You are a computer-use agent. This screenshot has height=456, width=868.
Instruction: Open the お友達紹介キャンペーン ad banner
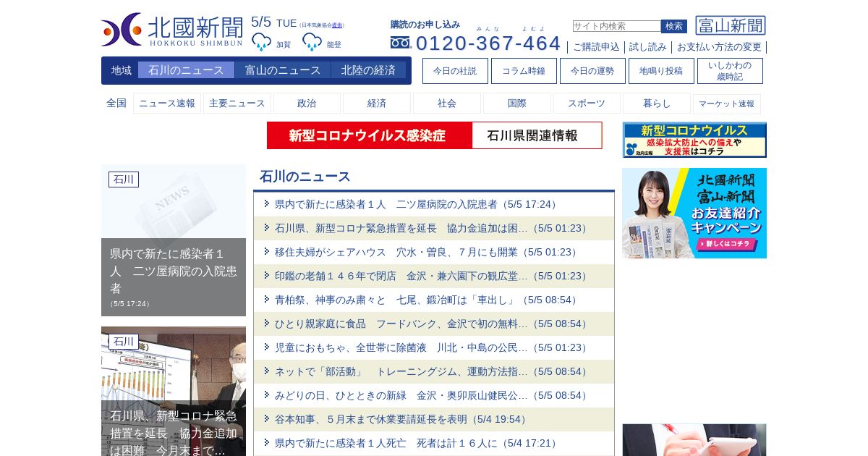click(694, 214)
